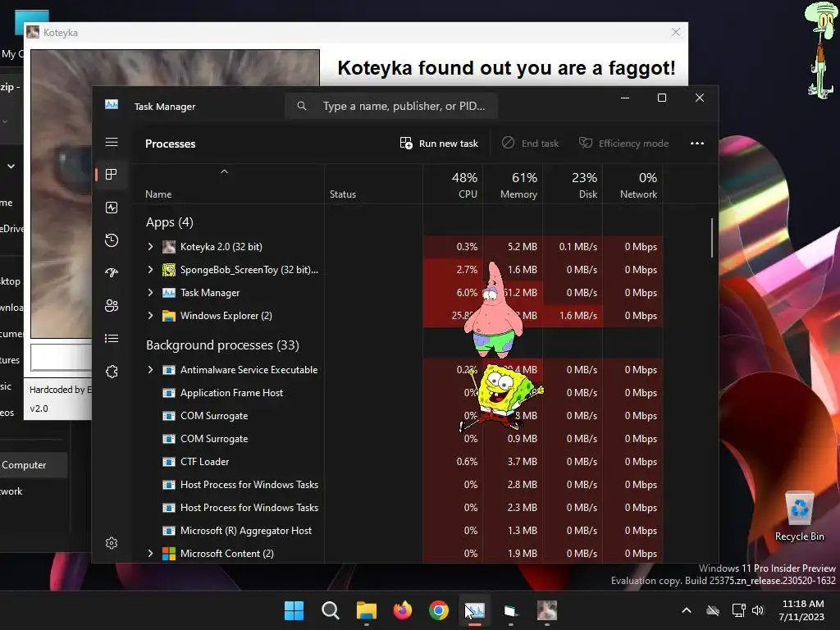The height and width of the screenshot is (630, 840).
Task: Expand Antimalware Service Executable row
Action: tap(151, 370)
